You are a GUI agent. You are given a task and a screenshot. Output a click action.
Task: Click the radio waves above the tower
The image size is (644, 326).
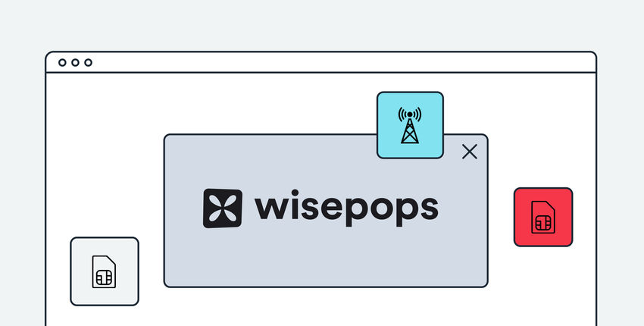click(410, 114)
